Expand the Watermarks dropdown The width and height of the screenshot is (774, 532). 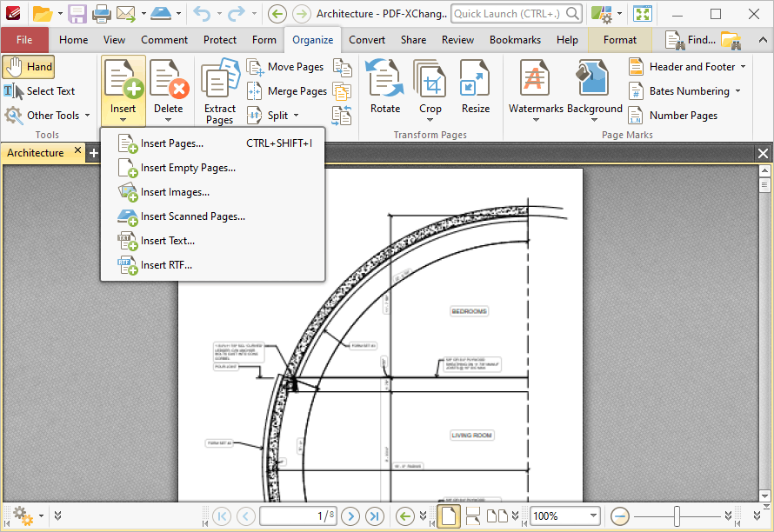tap(536, 120)
